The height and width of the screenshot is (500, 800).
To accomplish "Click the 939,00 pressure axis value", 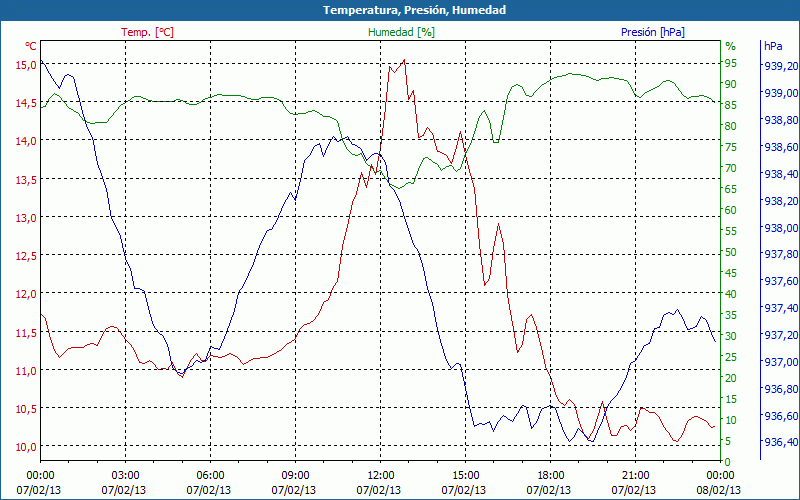I will coord(781,93).
